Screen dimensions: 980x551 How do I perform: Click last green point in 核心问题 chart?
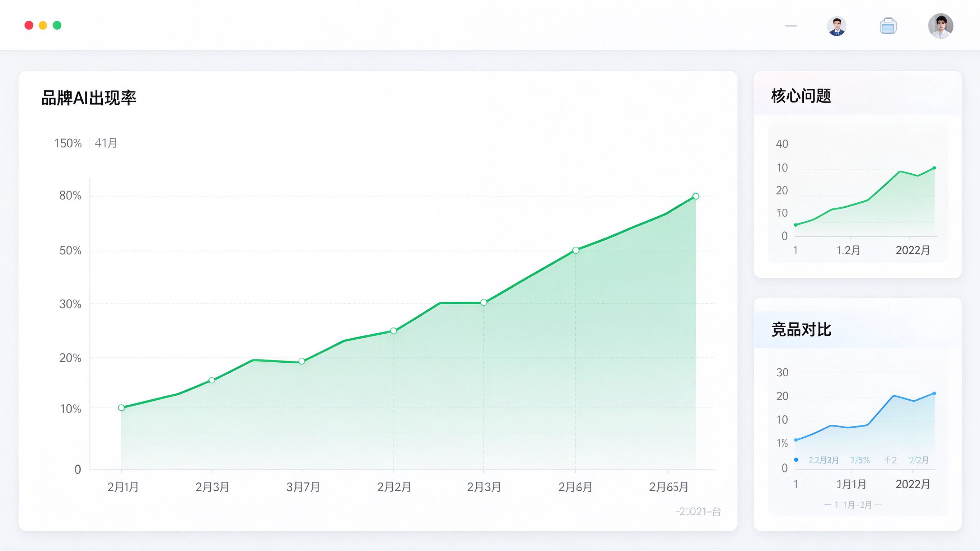(x=934, y=168)
